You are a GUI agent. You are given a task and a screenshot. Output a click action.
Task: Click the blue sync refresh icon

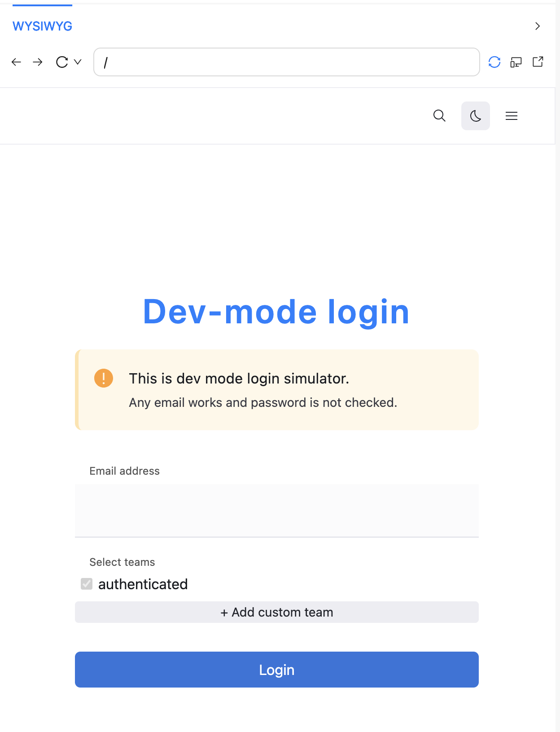(494, 62)
